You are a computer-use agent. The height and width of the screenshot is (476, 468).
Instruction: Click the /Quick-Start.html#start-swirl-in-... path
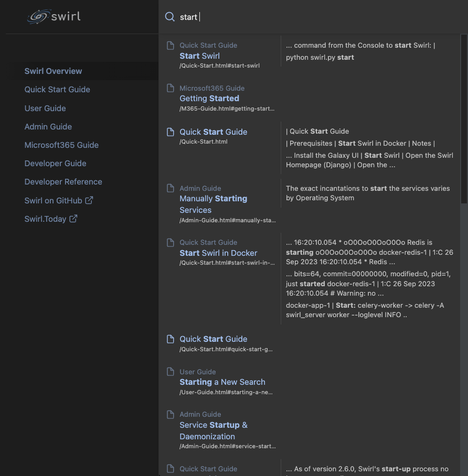tap(227, 263)
